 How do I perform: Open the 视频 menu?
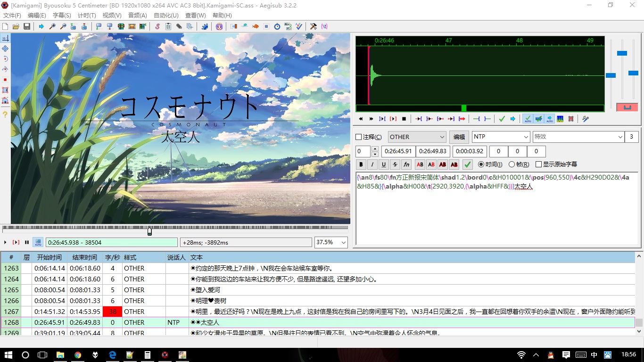112,16
